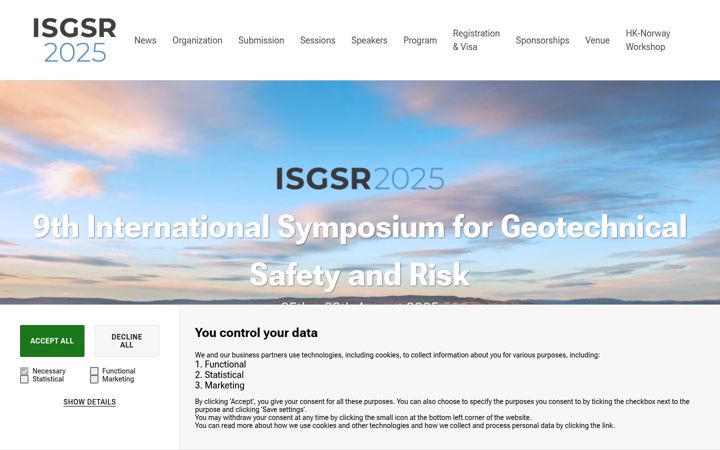The image size is (720, 450).
Task: Go to the Venue page
Action: click(597, 40)
